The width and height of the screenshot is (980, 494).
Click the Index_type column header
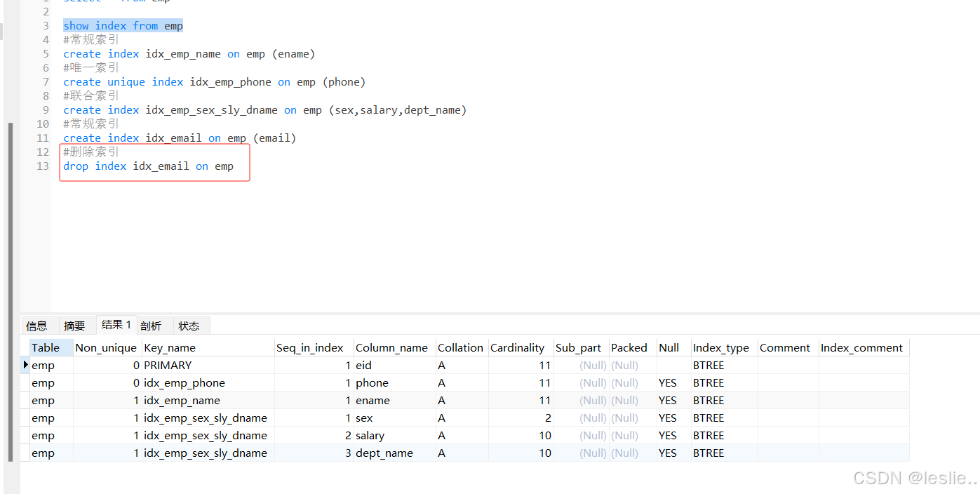click(724, 347)
